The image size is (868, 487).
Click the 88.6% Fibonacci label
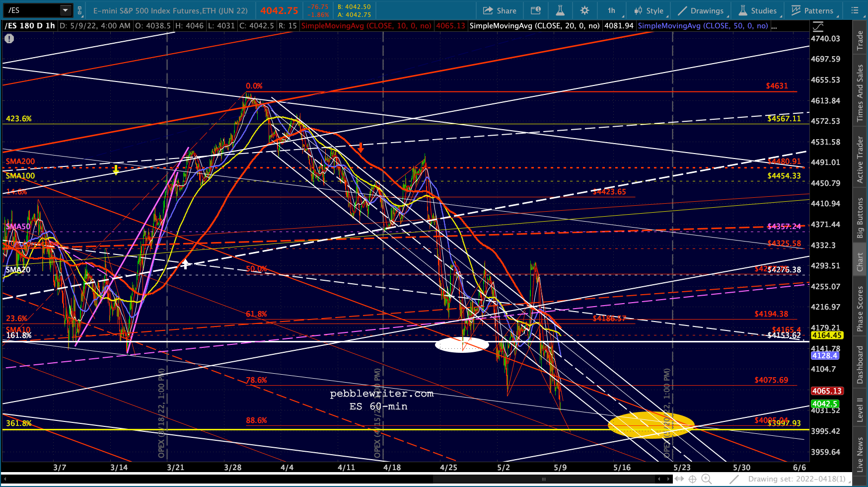pos(256,420)
